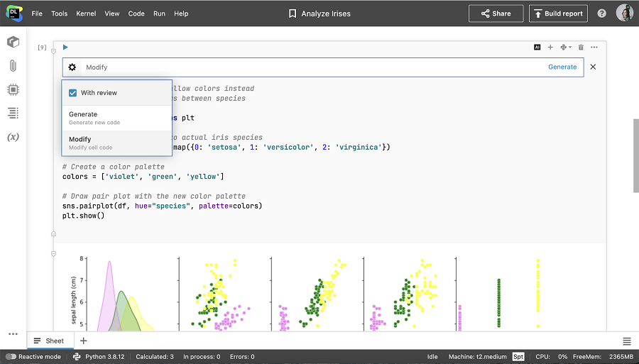This screenshot has width=639, height=364.
Task: Run the cell with the play icon
Action: (x=65, y=48)
